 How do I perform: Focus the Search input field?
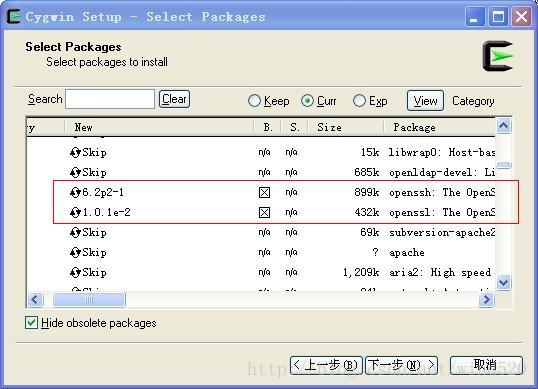110,99
